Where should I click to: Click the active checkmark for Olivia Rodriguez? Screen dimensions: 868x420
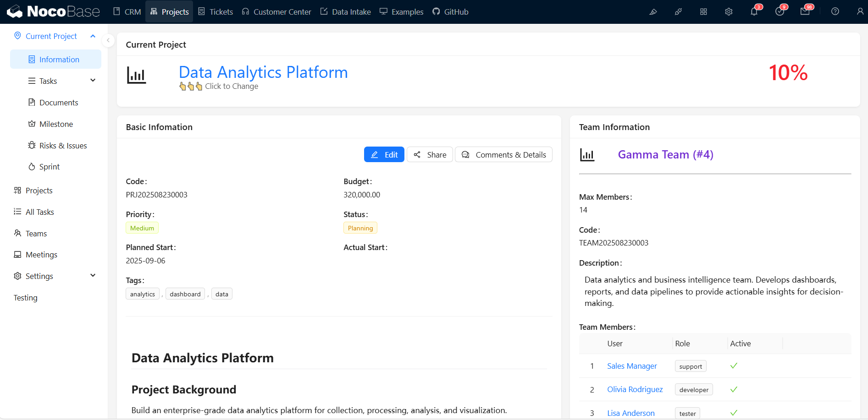[x=734, y=389]
